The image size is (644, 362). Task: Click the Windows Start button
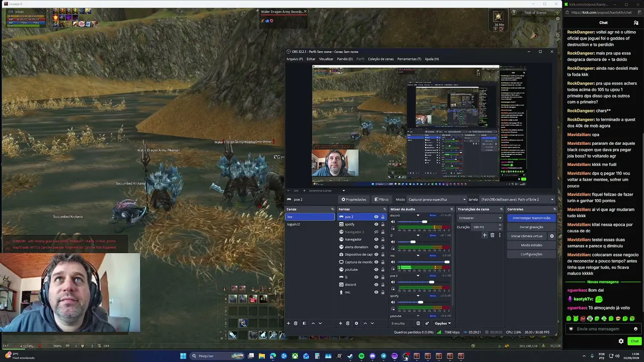tap(183, 356)
